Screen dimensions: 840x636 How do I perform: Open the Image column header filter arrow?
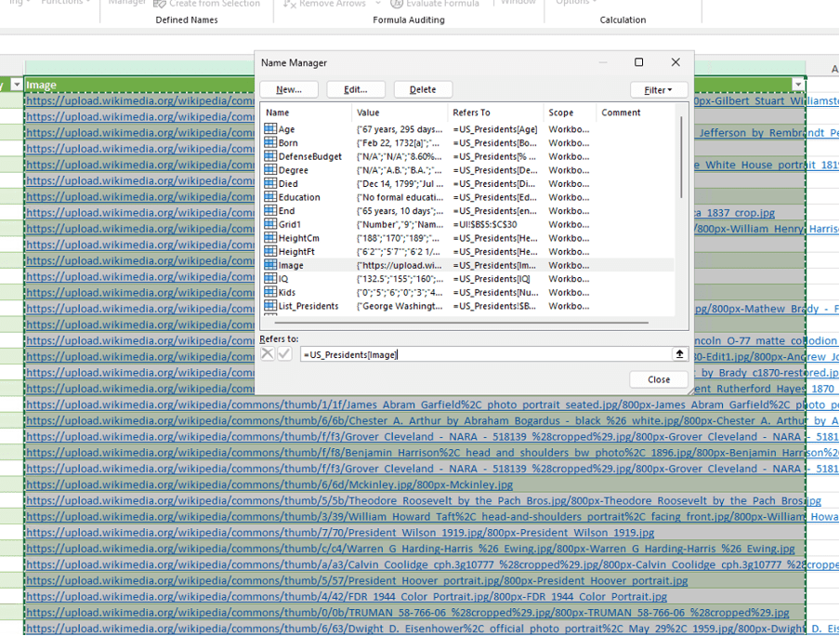(x=797, y=85)
